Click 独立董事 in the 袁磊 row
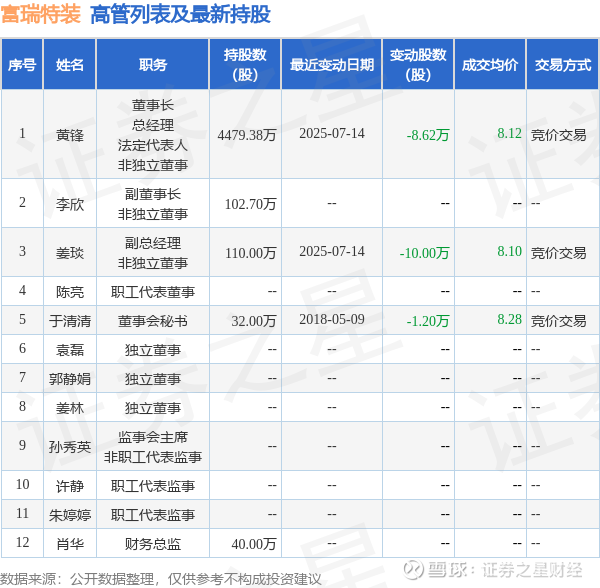 (153, 350)
